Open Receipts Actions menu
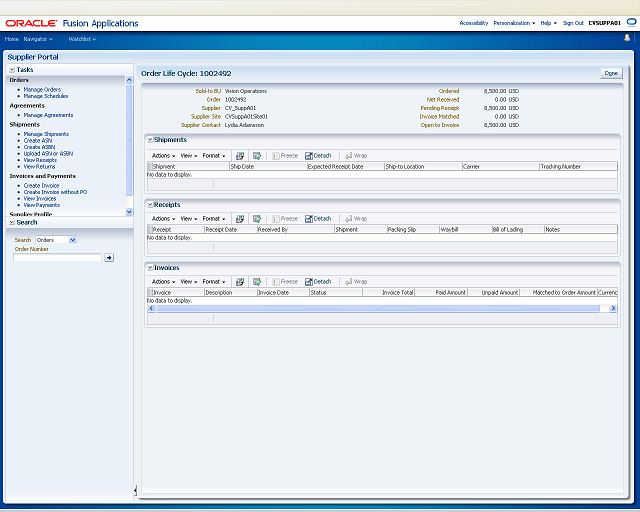 (163, 219)
